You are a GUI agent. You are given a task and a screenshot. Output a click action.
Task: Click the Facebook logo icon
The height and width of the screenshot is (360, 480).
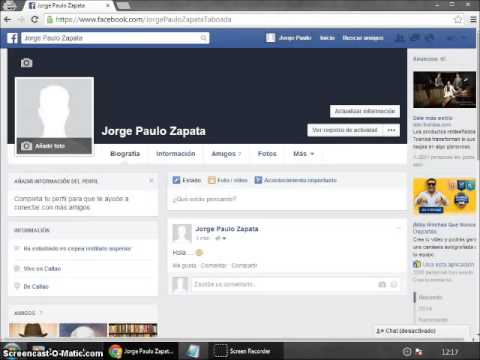[x=13, y=38]
